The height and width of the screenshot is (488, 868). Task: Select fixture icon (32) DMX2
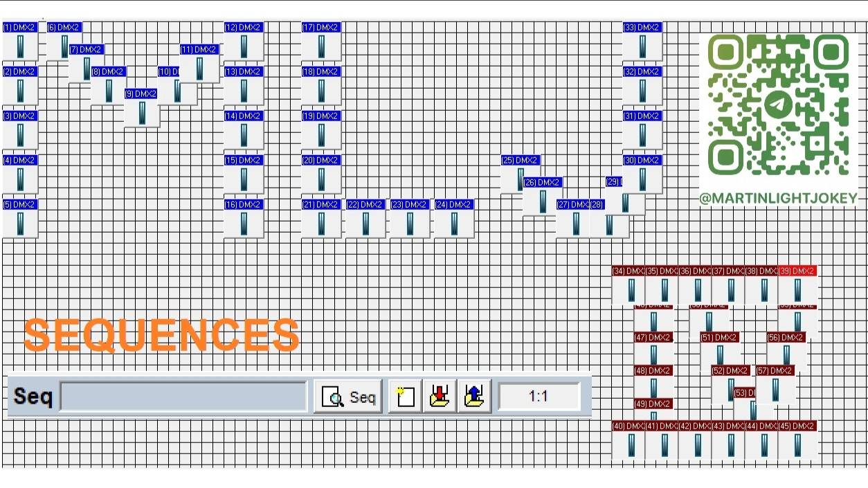642,86
